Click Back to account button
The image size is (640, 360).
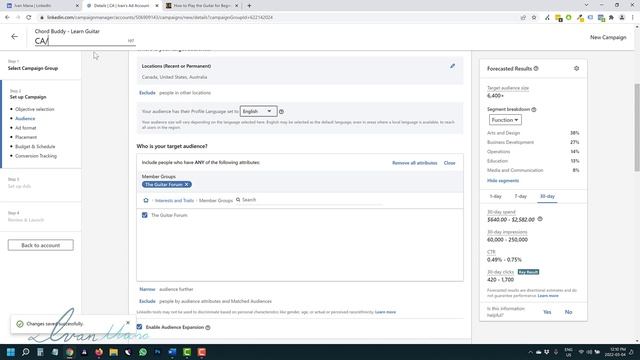(x=41, y=245)
